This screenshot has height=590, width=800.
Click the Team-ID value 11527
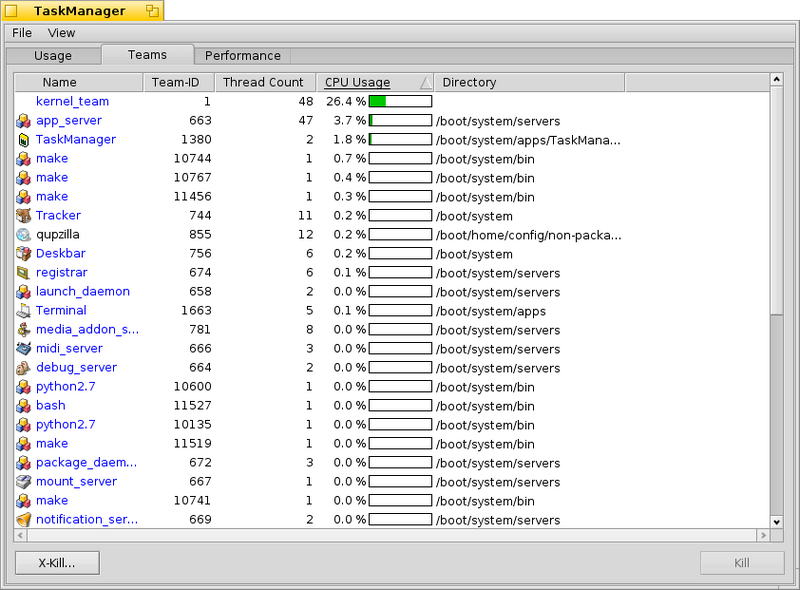(193, 406)
